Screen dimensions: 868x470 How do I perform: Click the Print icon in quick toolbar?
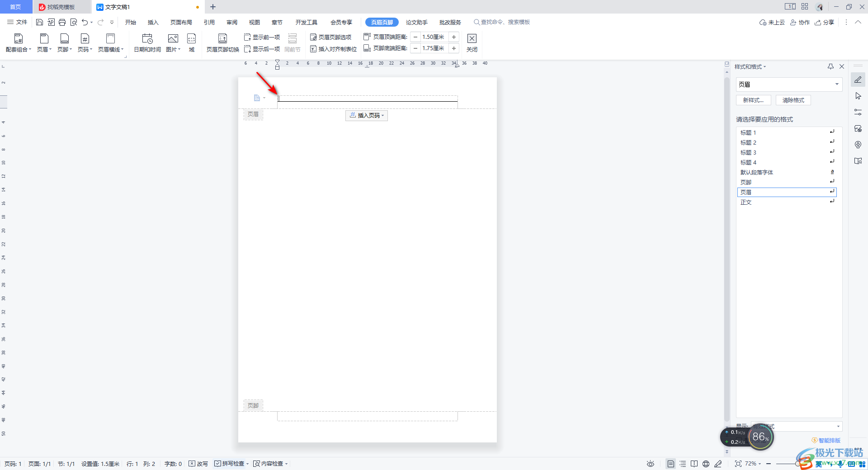(x=62, y=22)
